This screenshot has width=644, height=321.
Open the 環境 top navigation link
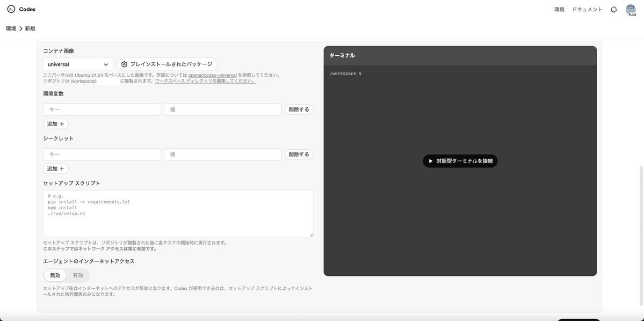(x=559, y=10)
